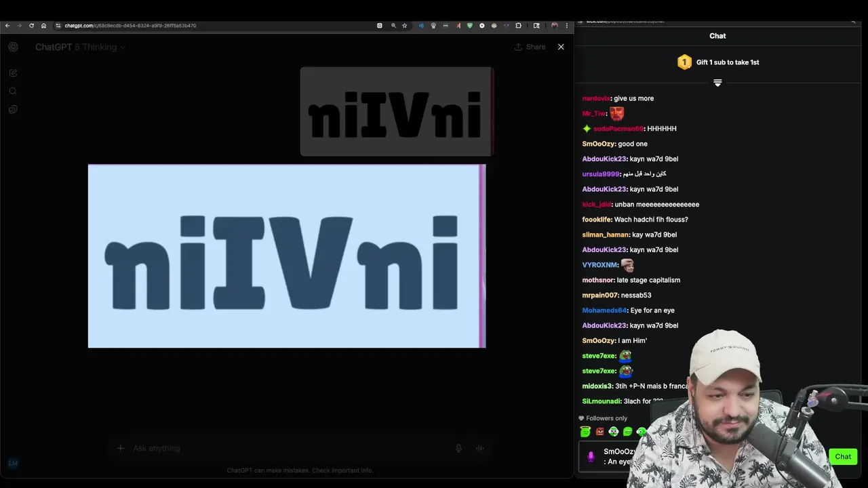
Task: Reload the ChatGPT page
Action: tap(31, 26)
